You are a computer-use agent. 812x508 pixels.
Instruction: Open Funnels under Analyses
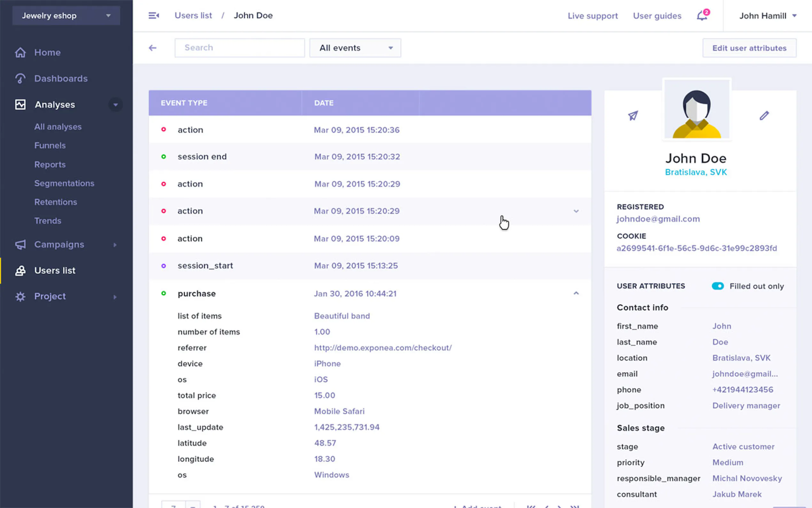click(50, 146)
